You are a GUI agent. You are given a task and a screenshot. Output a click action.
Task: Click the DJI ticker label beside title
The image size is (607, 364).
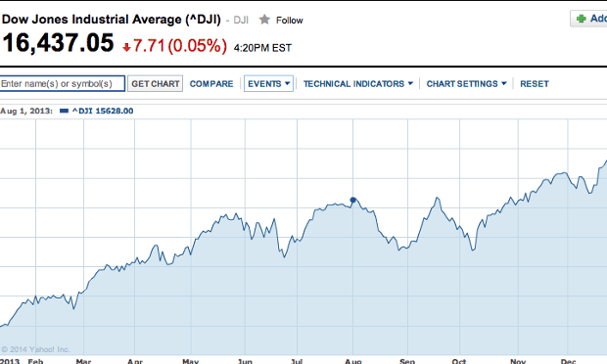tap(241, 21)
